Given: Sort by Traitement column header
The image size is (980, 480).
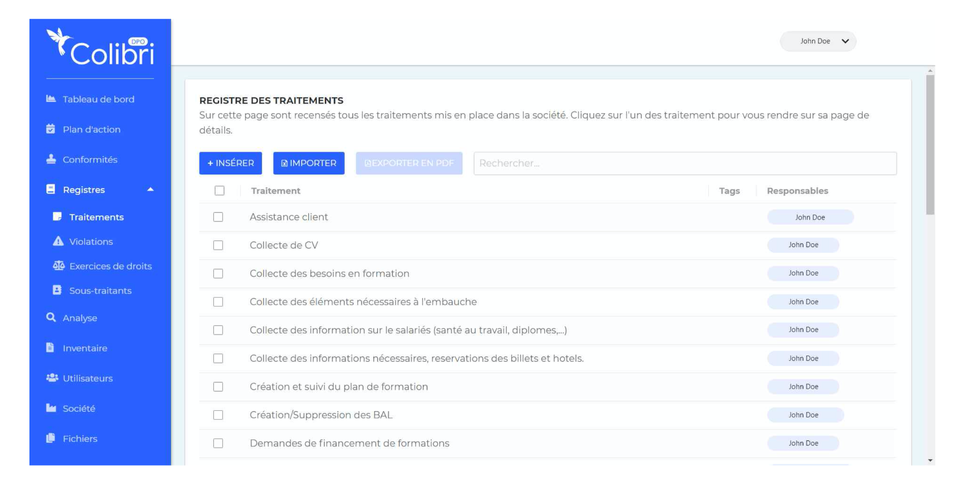Looking at the screenshot, I should tap(275, 191).
